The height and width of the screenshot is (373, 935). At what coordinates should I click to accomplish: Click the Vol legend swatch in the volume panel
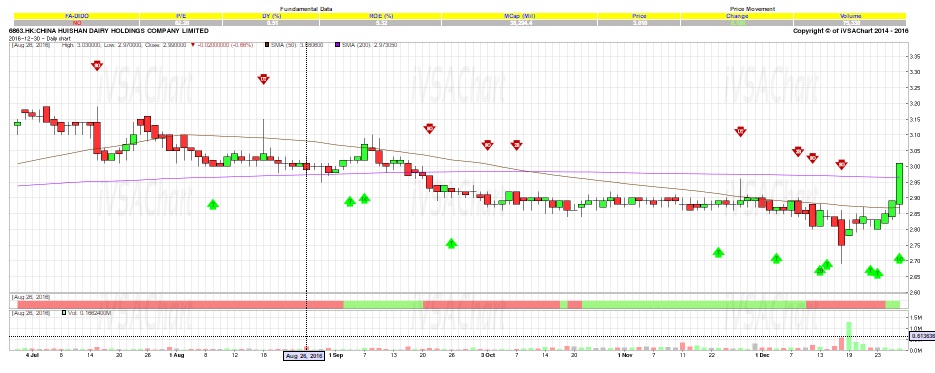pyautogui.click(x=64, y=312)
